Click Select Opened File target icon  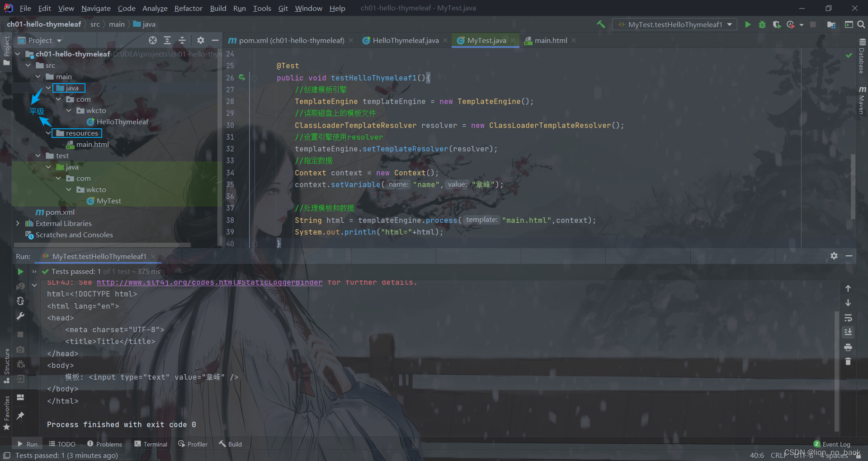pos(153,40)
